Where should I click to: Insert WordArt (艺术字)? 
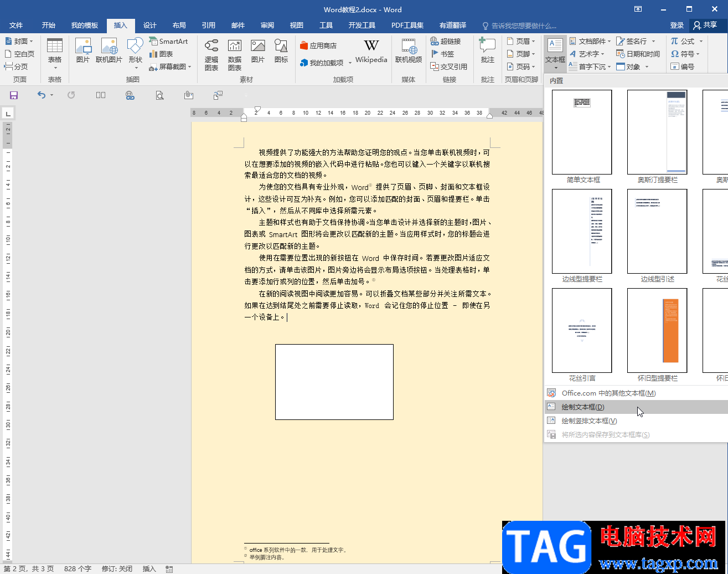coord(587,54)
